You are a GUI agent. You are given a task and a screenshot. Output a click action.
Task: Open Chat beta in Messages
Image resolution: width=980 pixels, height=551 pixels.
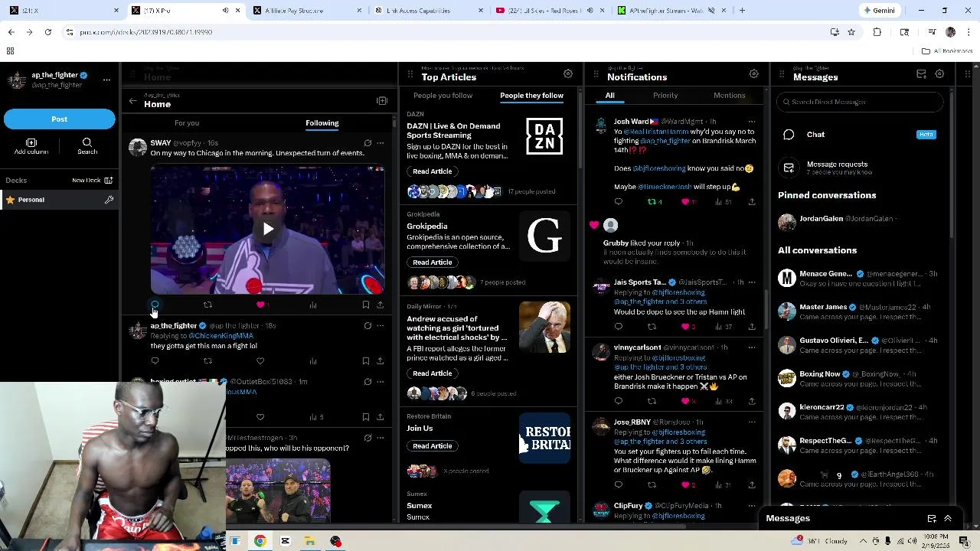860,135
